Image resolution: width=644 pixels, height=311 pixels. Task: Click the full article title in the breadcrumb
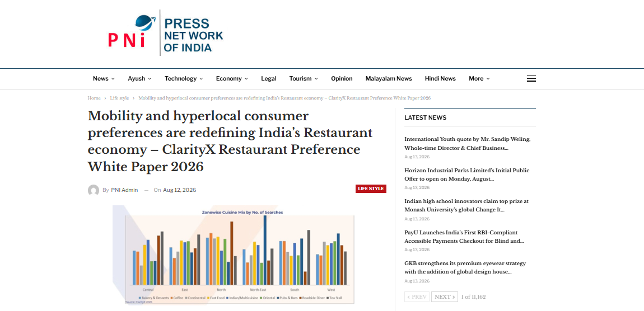[284, 98]
